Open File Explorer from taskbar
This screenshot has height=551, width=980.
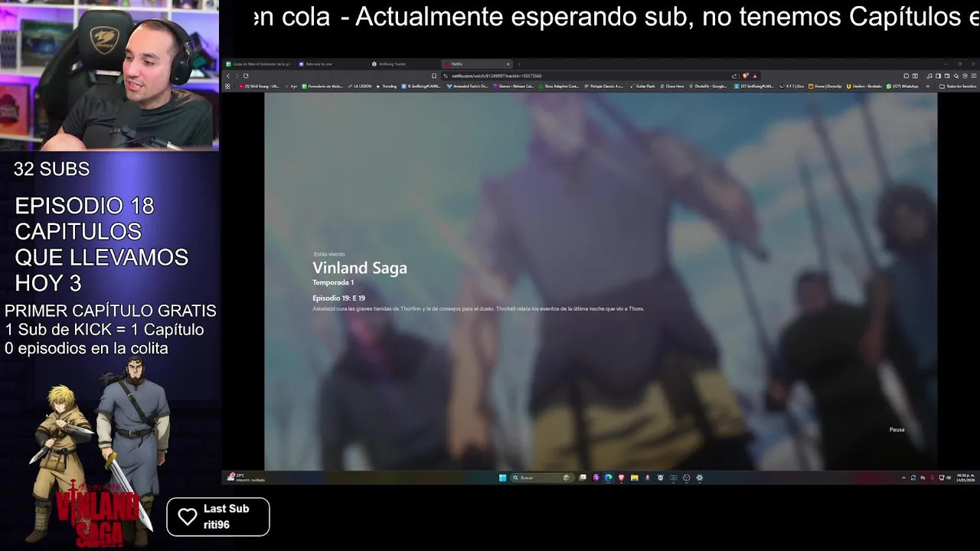click(634, 478)
